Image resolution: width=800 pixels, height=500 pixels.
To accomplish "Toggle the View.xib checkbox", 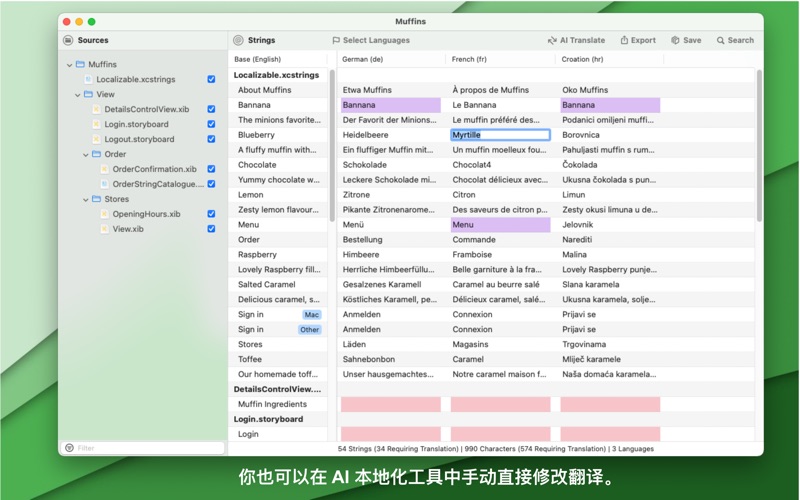I will (x=211, y=229).
